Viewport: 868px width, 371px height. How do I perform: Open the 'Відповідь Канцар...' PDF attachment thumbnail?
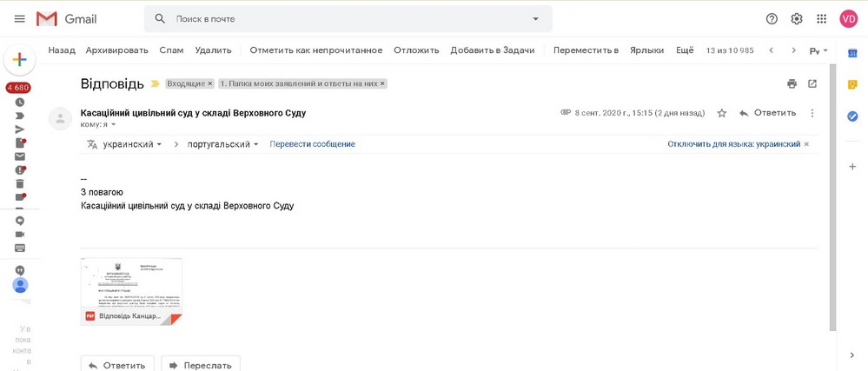point(131,292)
